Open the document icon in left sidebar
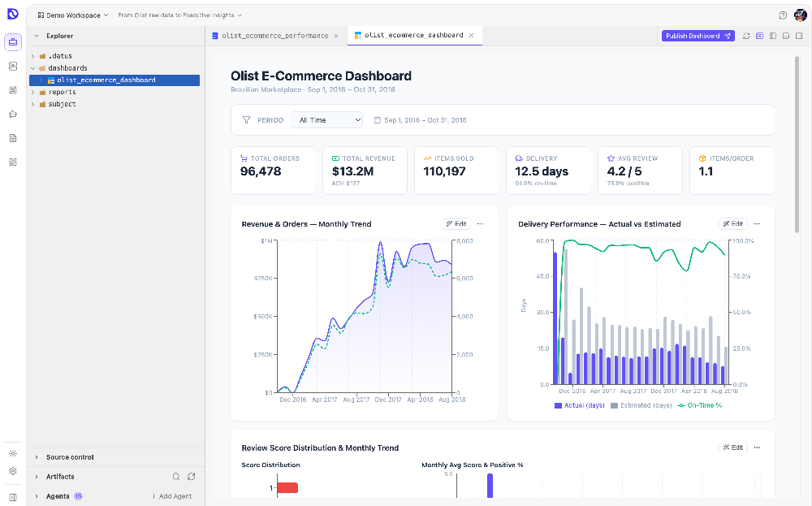 click(13, 138)
